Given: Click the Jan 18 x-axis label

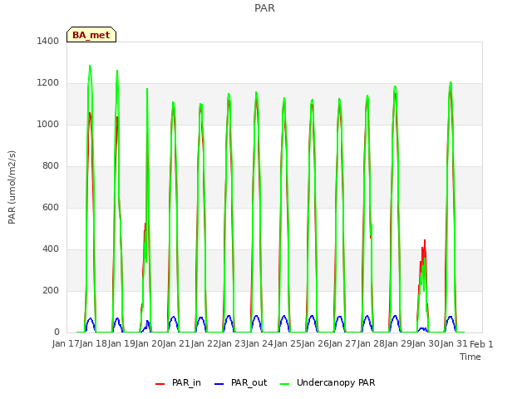Looking at the screenshot, I should click(x=93, y=344).
